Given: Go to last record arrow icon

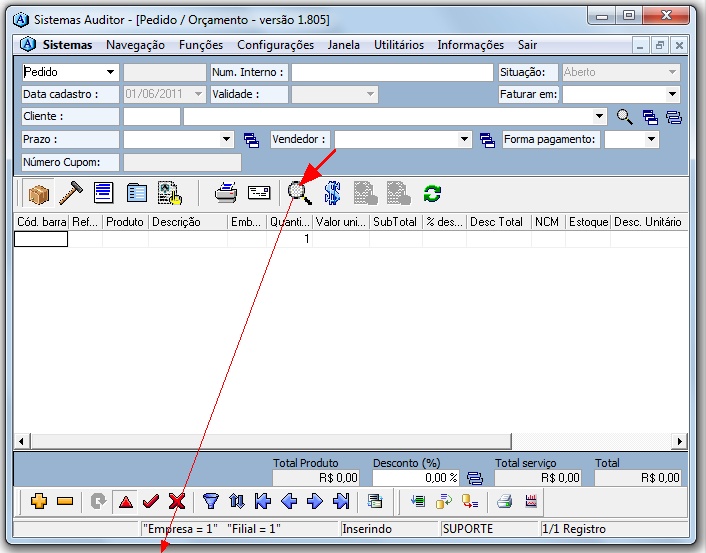Looking at the screenshot, I should [x=341, y=501].
